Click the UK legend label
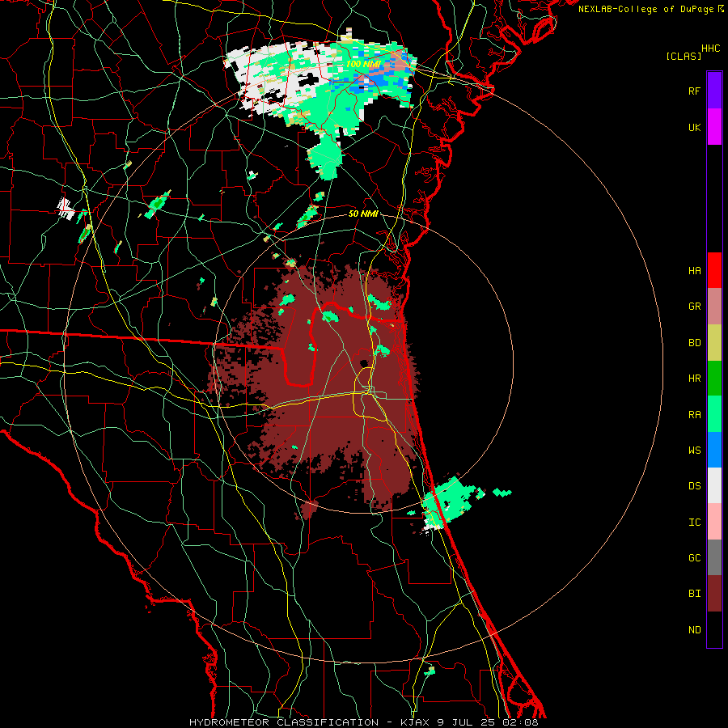728x728 pixels. pyautogui.click(x=694, y=128)
